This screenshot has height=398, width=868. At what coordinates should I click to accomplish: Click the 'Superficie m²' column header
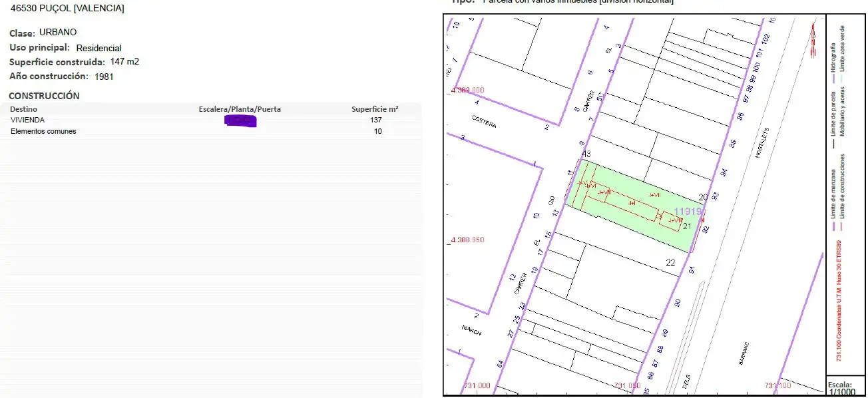pos(375,109)
